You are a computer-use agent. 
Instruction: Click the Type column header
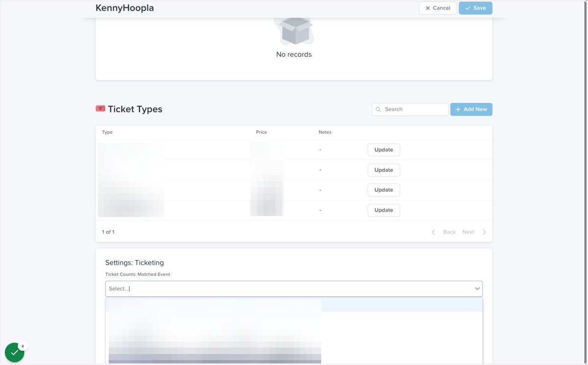pos(107,132)
